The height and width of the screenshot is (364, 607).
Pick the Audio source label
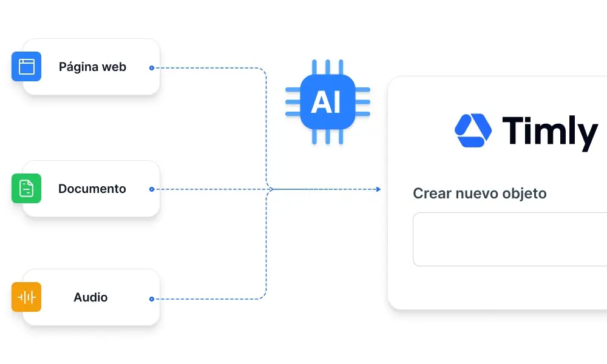click(x=90, y=297)
